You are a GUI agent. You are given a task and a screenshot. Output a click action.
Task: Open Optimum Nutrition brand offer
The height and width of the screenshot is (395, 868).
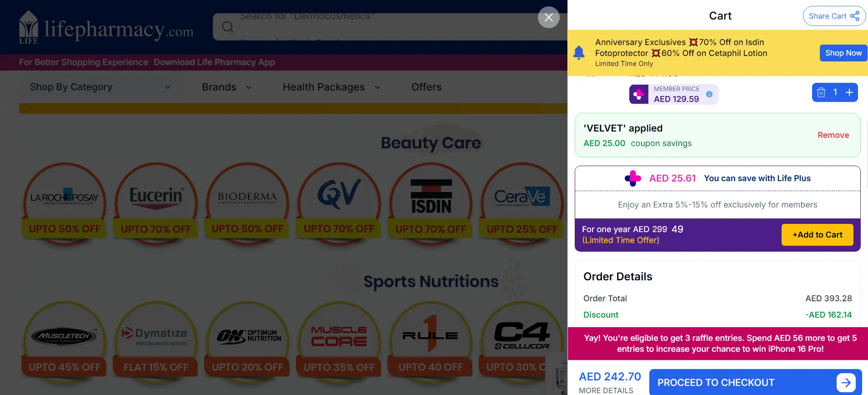[x=247, y=342]
